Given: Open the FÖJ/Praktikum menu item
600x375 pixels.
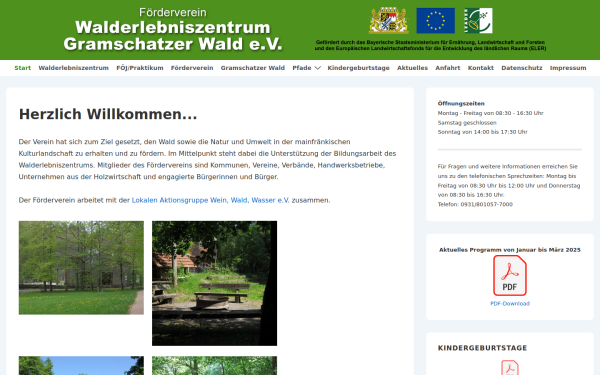Looking at the screenshot, I should click(140, 68).
